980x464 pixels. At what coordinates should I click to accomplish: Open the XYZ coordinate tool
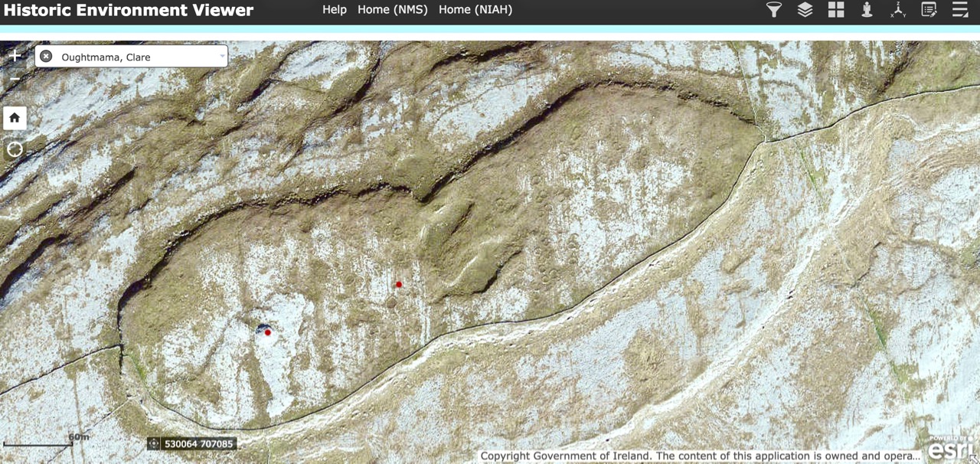[898, 10]
